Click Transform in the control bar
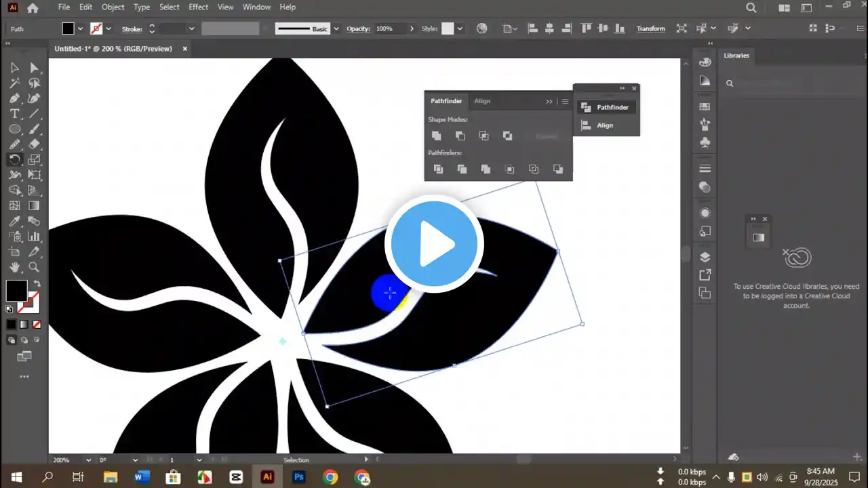The image size is (868, 488). (650, 28)
